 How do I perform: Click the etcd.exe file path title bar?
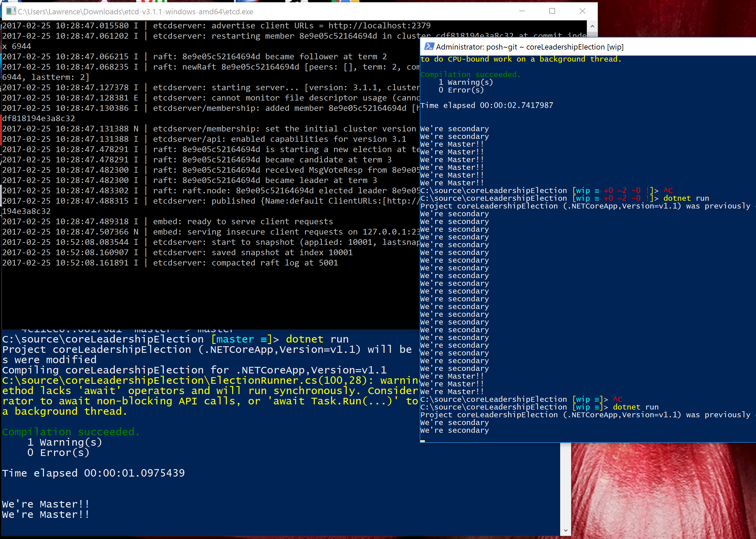(x=136, y=12)
